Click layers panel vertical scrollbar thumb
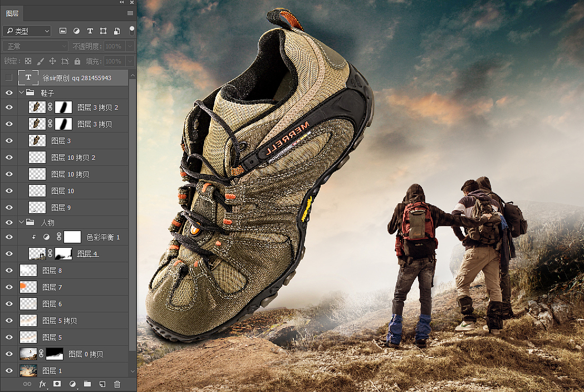 132,214
